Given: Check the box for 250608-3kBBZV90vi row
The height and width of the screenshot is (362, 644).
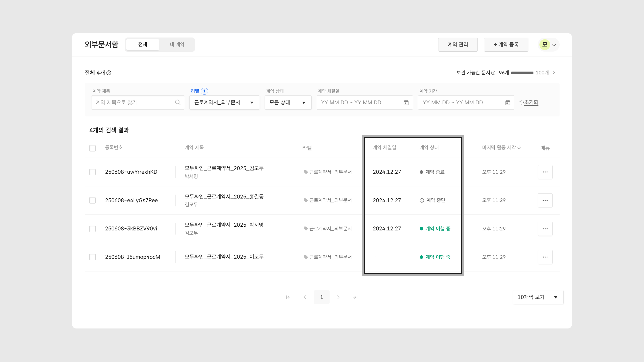Looking at the screenshot, I should 93,229.
